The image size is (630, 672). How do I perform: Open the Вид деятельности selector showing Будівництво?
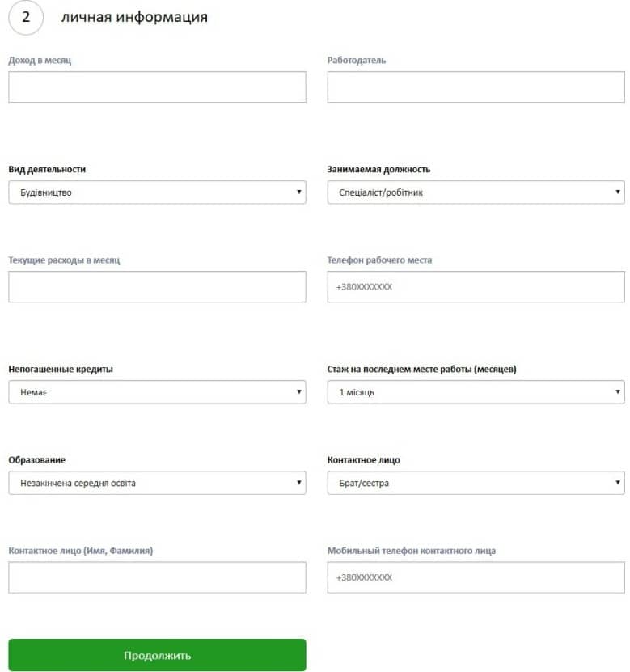[x=157, y=192]
